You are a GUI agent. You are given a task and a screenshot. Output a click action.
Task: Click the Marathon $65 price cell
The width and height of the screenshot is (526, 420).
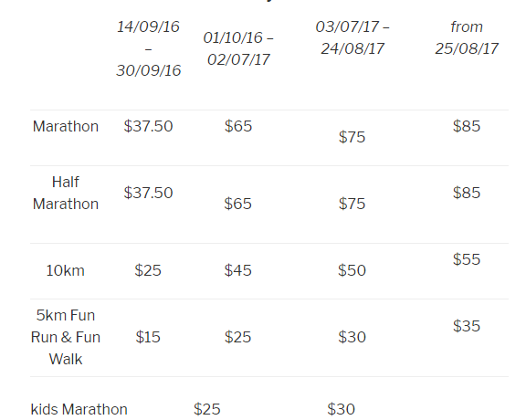(238, 126)
